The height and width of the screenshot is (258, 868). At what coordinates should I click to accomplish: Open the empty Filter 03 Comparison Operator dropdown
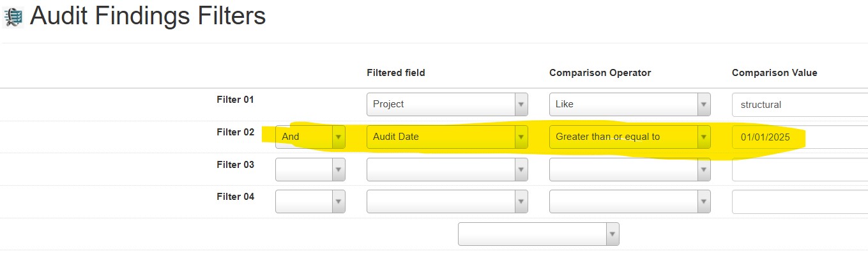630,169
